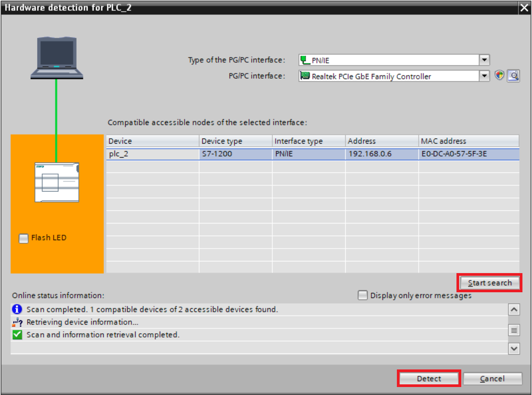Click the PLC device image in orange panel
532x395 pixels.
click(56, 182)
